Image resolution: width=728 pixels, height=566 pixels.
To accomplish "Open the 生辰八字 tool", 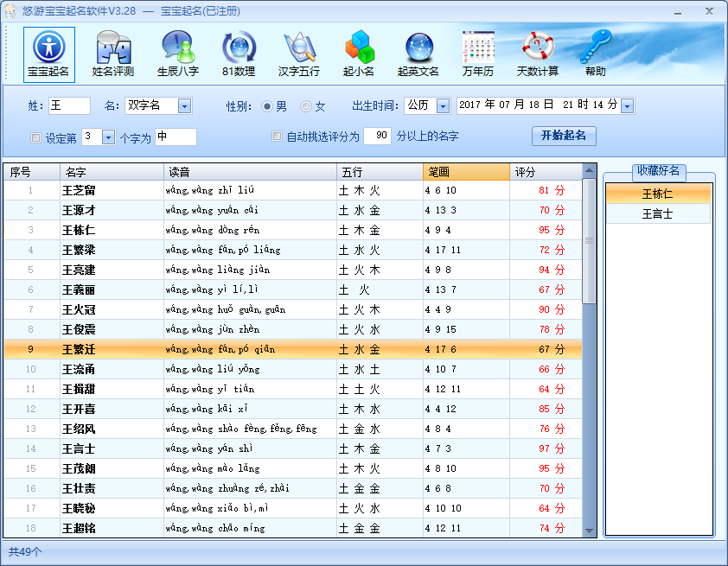I will [x=176, y=52].
